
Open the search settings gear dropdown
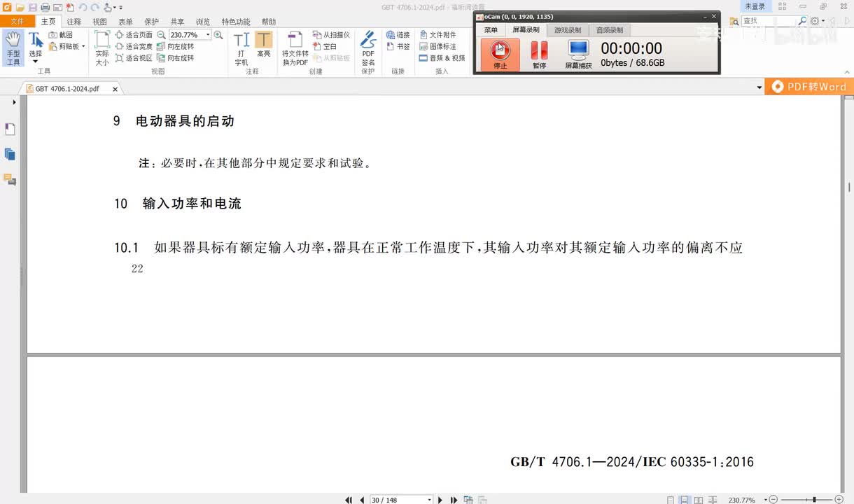coord(820,21)
